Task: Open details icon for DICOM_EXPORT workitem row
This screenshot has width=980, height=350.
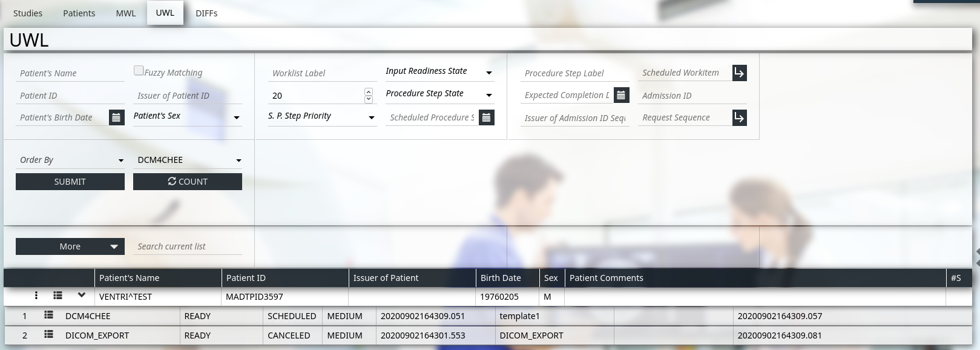Action: 49,335
